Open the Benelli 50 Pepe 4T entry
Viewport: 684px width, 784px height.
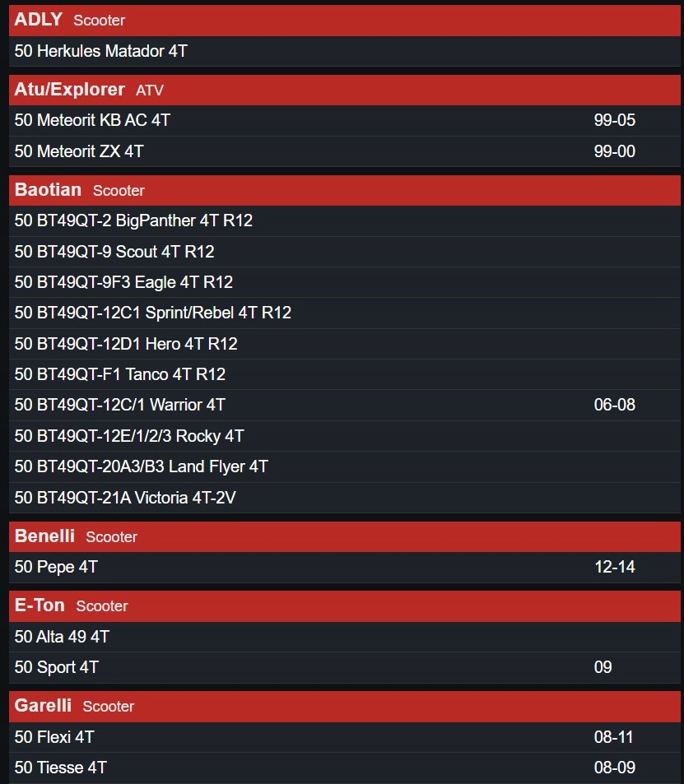344,568
